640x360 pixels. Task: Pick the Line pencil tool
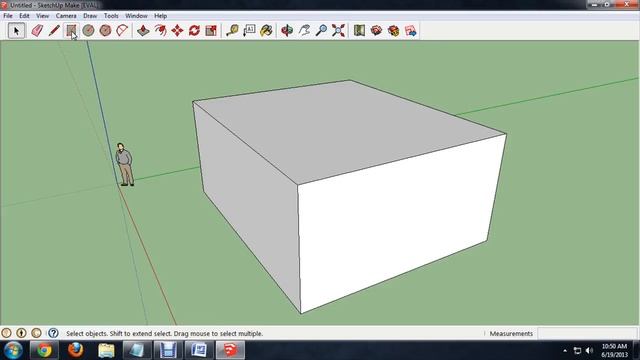point(54,31)
